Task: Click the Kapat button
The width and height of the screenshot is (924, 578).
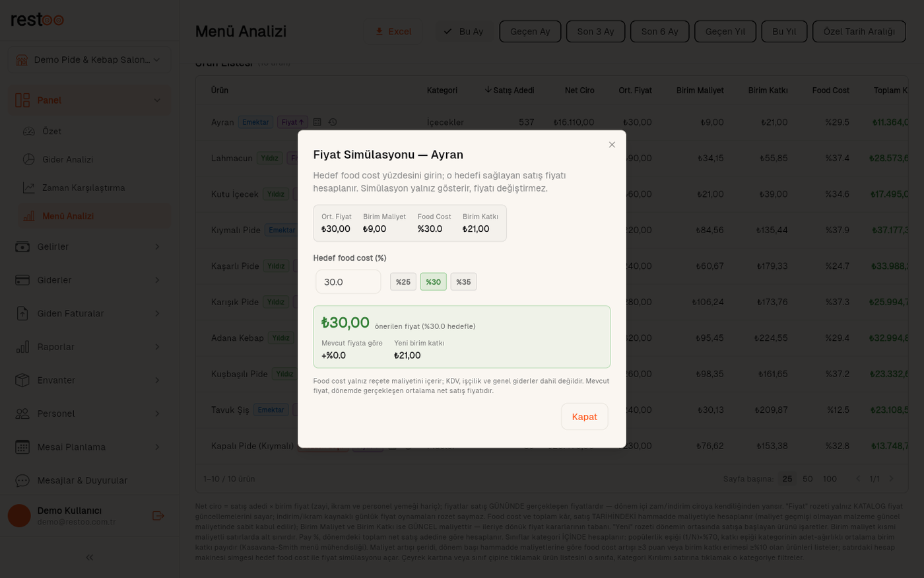Action: point(584,417)
